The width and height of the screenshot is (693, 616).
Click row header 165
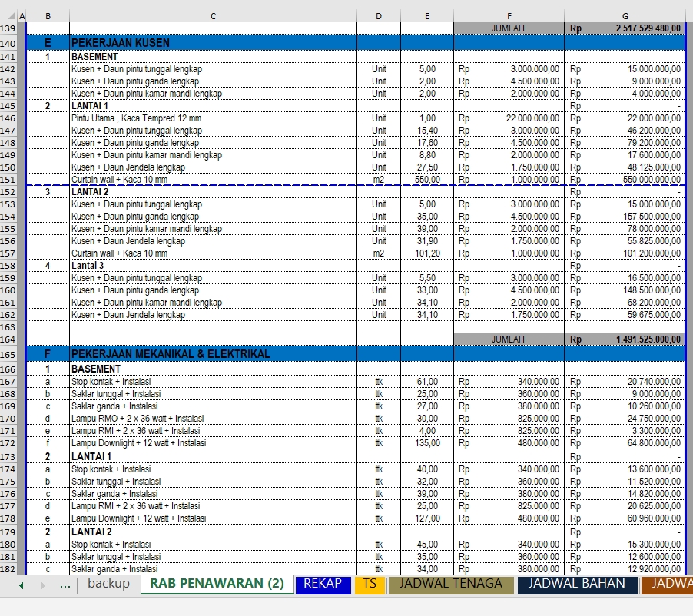click(9, 354)
